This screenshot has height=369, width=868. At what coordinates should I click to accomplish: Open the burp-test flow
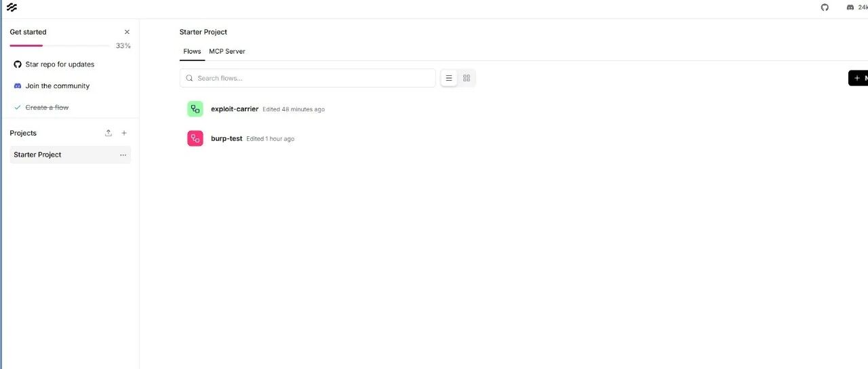pyautogui.click(x=226, y=139)
